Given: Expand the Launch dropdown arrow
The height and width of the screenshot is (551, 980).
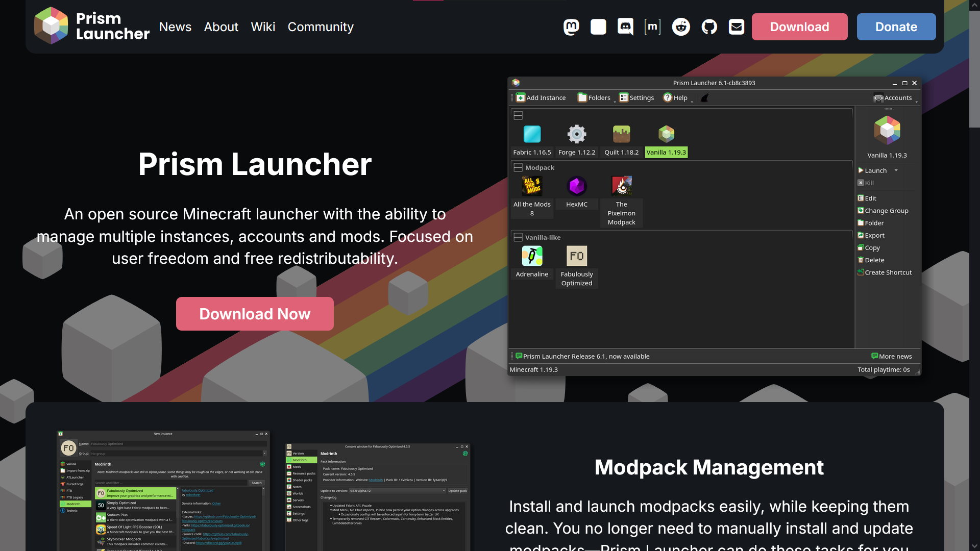Looking at the screenshot, I should 896,170.
